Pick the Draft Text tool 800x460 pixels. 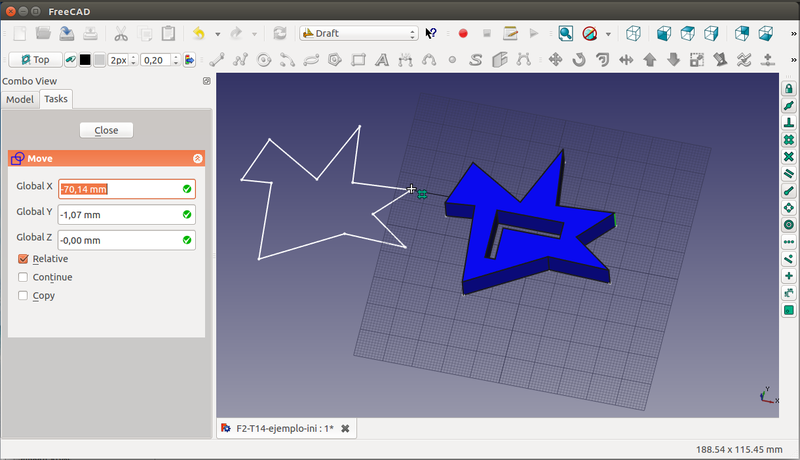point(382,60)
